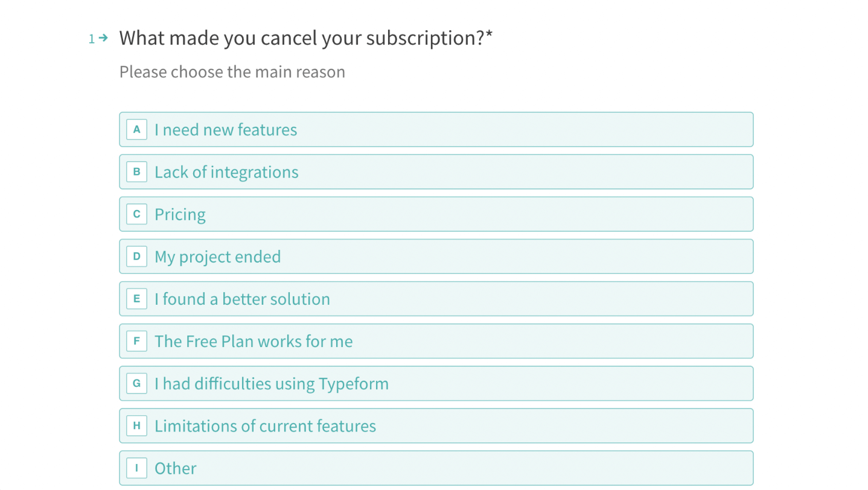Click the 'Please choose the main reason' subtitle
The height and width of the screenshot is (490, 868).
click(x=232, y=72)
